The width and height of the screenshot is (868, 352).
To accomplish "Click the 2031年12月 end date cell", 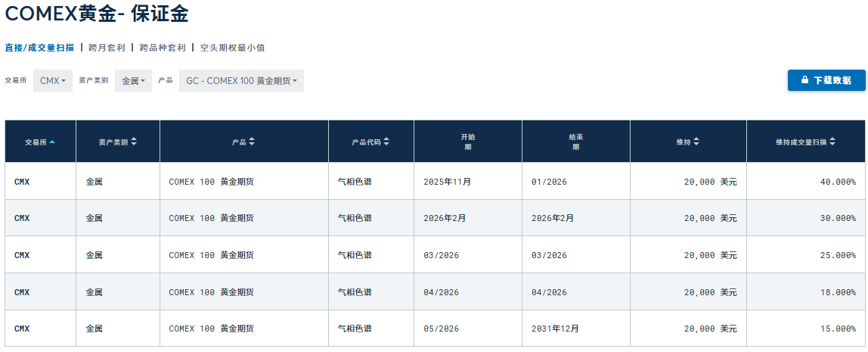I will coord(555,329).
